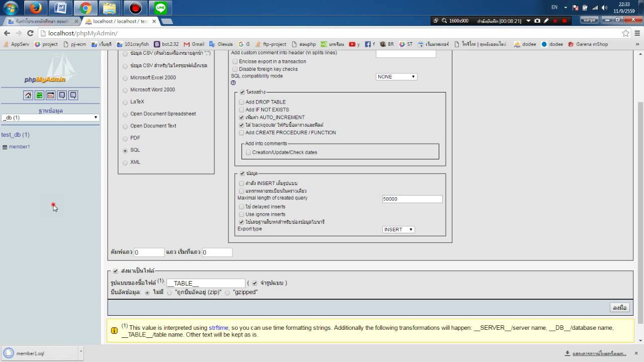Open the Garena mShop bookmark
Screen dimensions: 644x362
point(588,44)
